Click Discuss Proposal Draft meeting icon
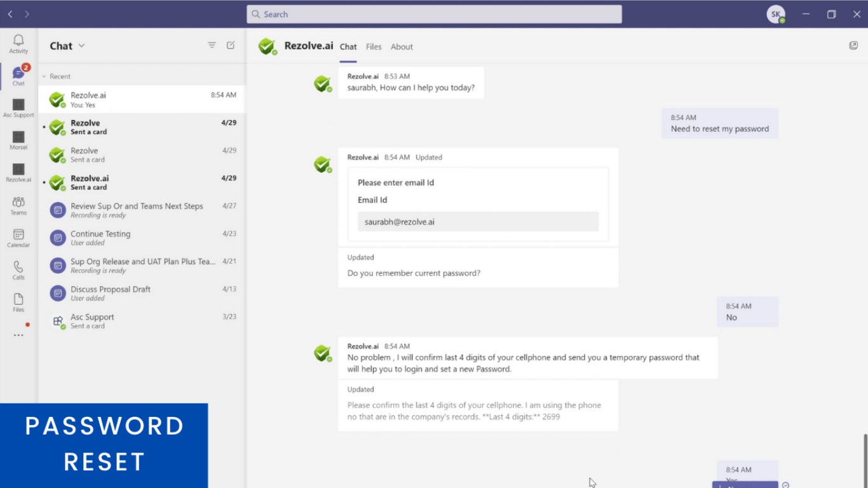The height and width of the screenshot is (488, 868). (x=58, y=293)
